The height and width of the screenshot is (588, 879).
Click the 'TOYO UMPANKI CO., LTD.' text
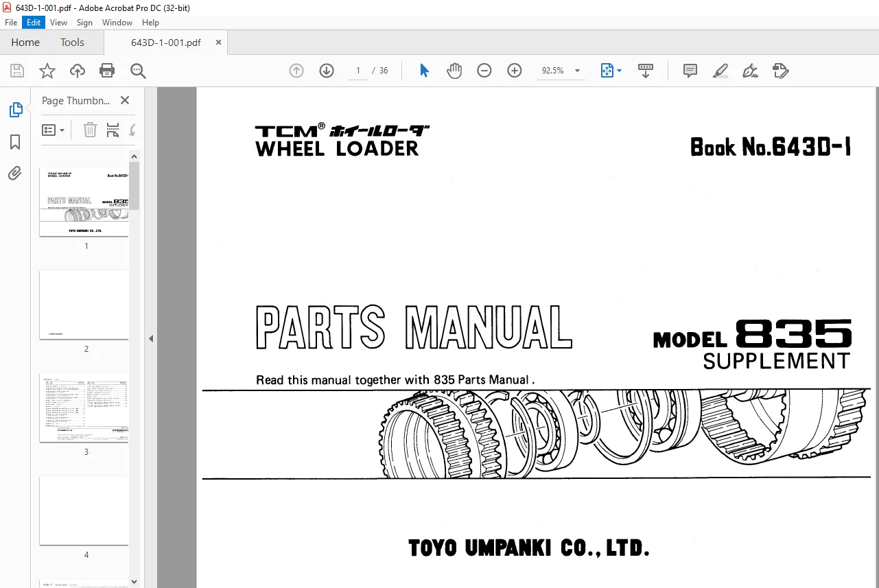tap(528, 548)
